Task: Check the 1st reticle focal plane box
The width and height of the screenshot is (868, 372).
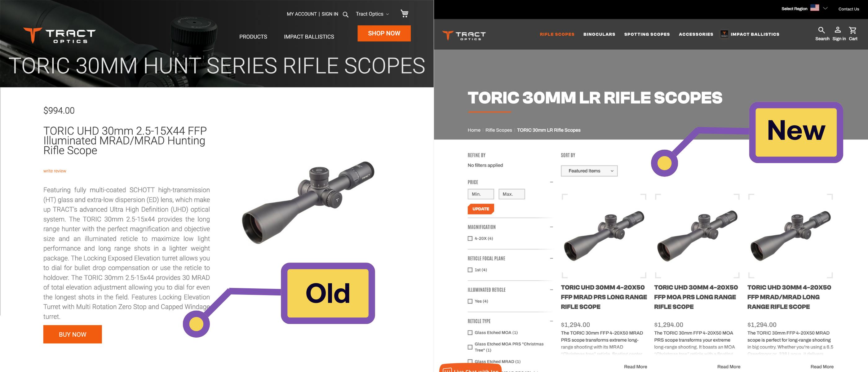Action: tap(470, 270)
